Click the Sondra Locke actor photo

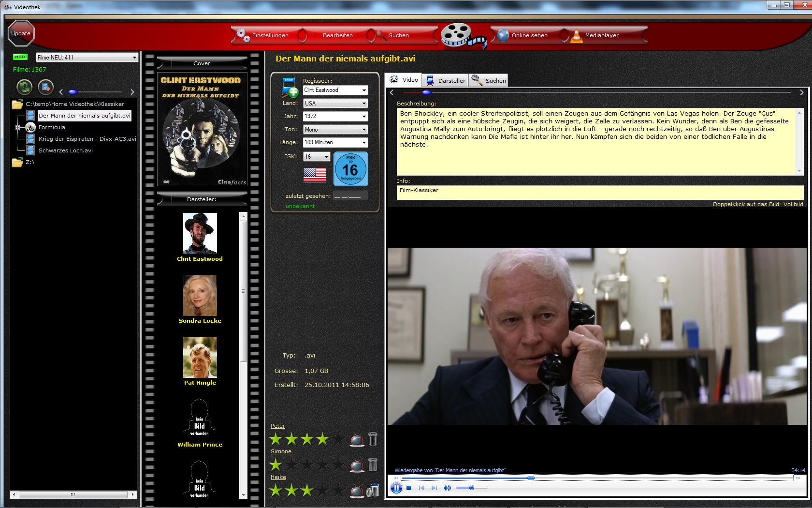click(200, 296)
